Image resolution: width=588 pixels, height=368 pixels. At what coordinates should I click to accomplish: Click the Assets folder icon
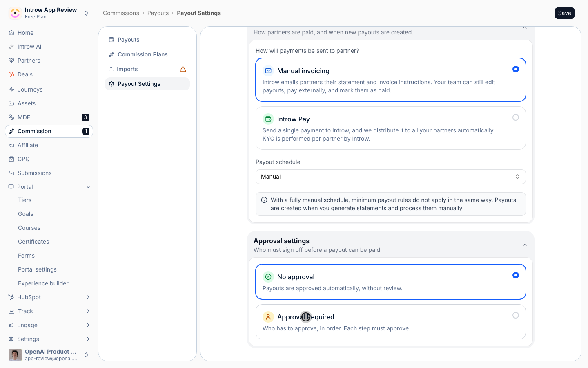11,103
